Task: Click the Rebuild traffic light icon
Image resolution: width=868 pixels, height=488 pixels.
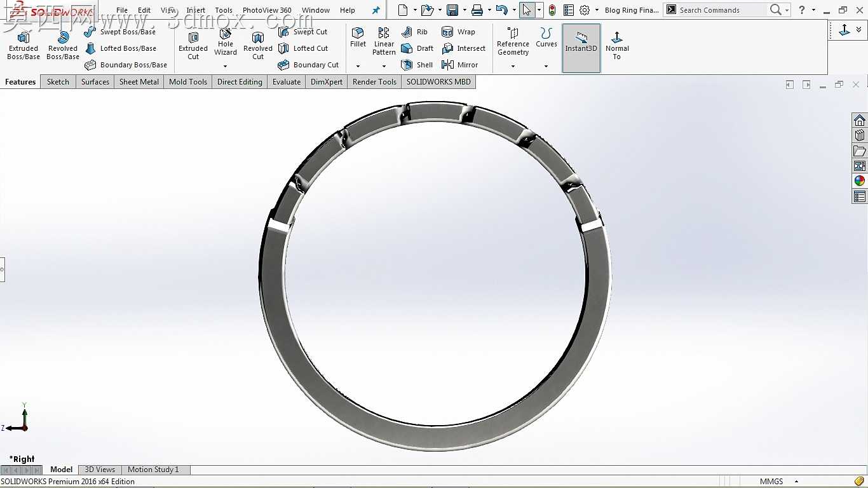Action: pos(552,10)
